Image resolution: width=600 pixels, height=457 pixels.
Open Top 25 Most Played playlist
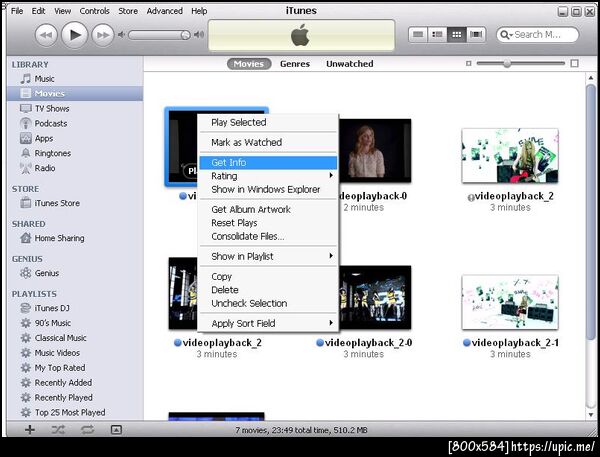point(70,413)
